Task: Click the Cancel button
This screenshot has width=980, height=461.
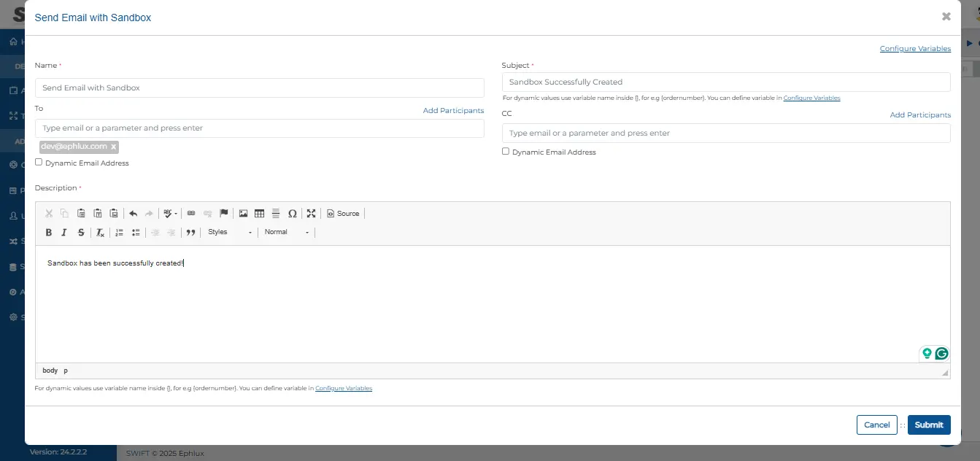Action: (x=876, y=425)
